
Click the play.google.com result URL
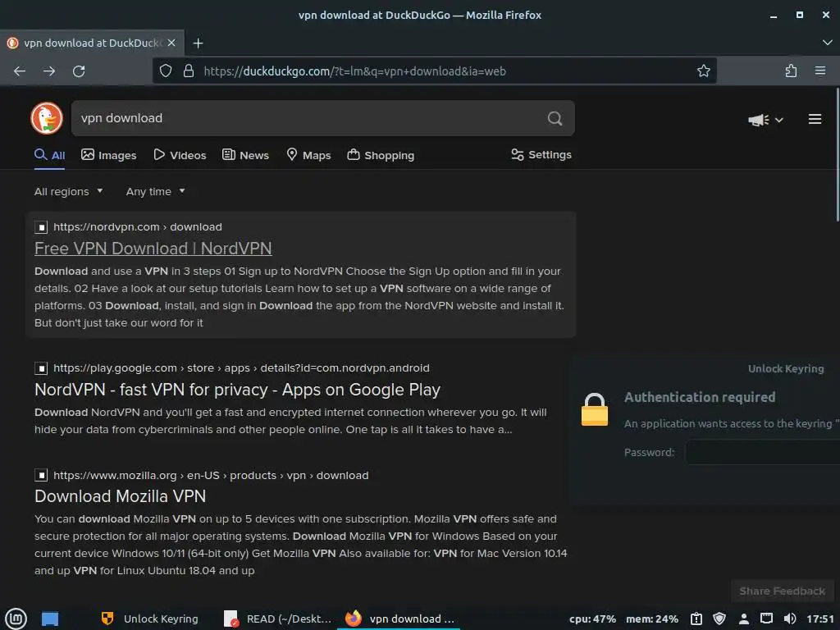click(x=242, y=368)
